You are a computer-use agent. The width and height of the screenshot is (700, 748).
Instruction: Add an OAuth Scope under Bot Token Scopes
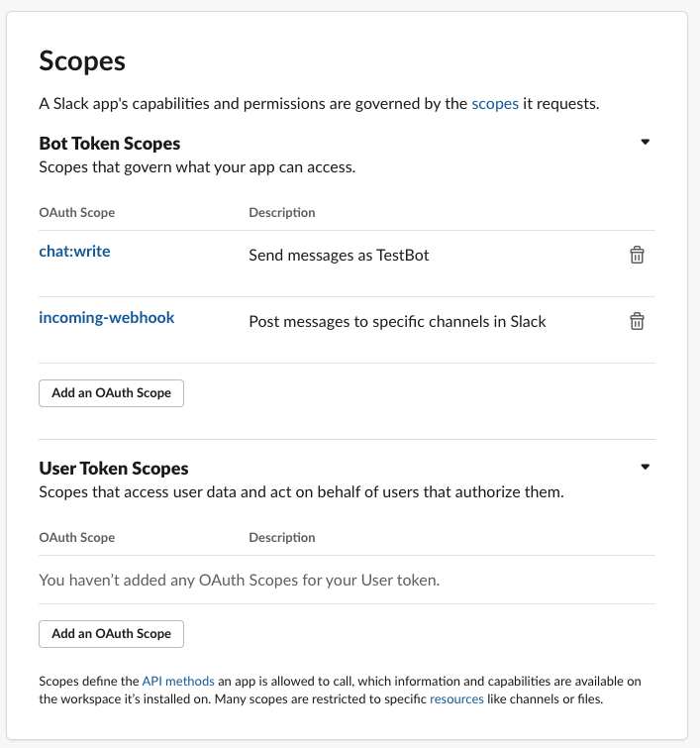point(111,393)
